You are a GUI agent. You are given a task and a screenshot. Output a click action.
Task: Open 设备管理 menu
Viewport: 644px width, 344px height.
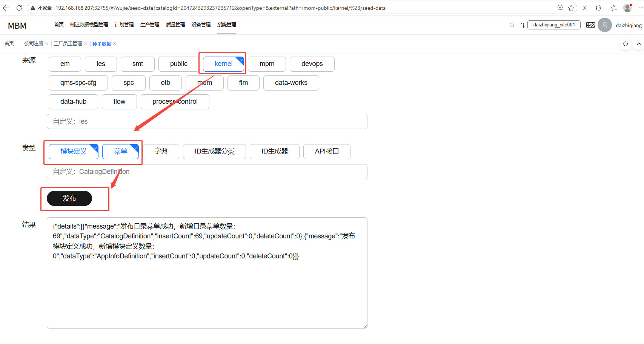(x=201, y=25)
